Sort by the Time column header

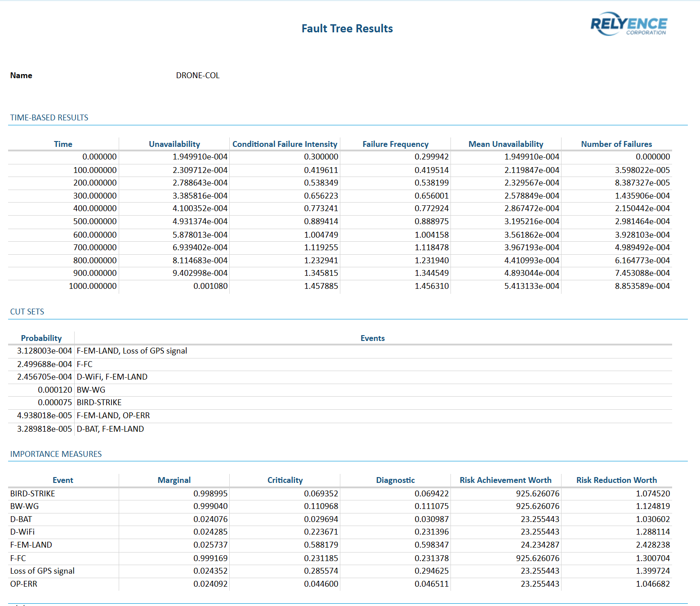tap(63, 144)
